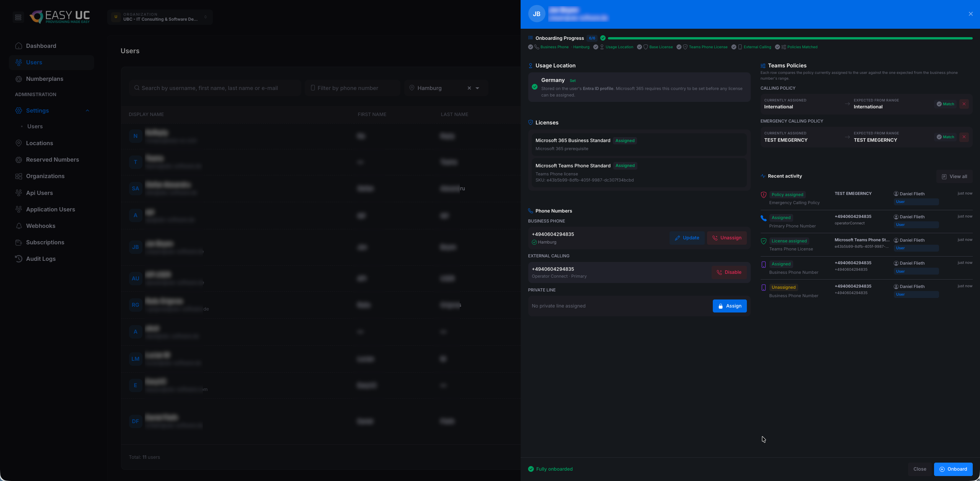
Task: Remove the TEST EMEGERNCY policy with X
Action: [964, 137]
